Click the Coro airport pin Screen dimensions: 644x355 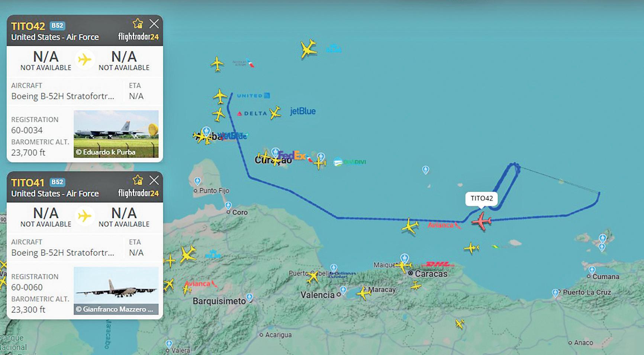point(228,206)
